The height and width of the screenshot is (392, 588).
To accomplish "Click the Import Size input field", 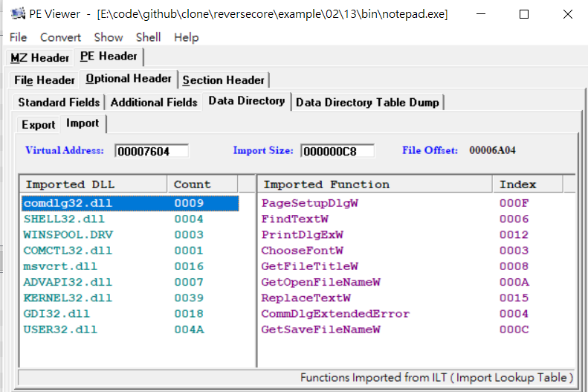I will 337,151.
